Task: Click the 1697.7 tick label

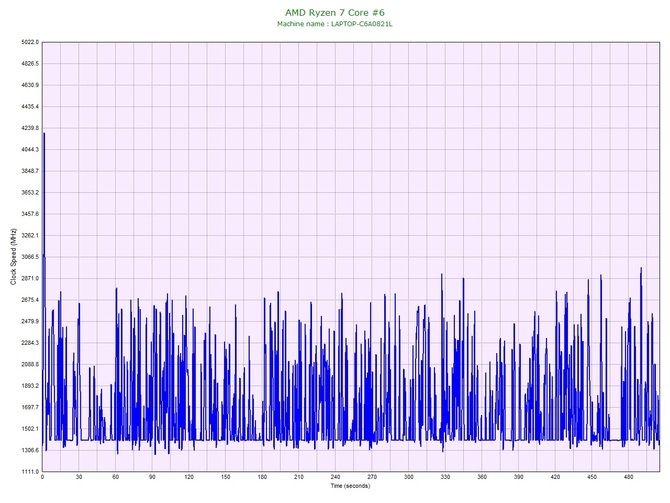Action: 30,407
